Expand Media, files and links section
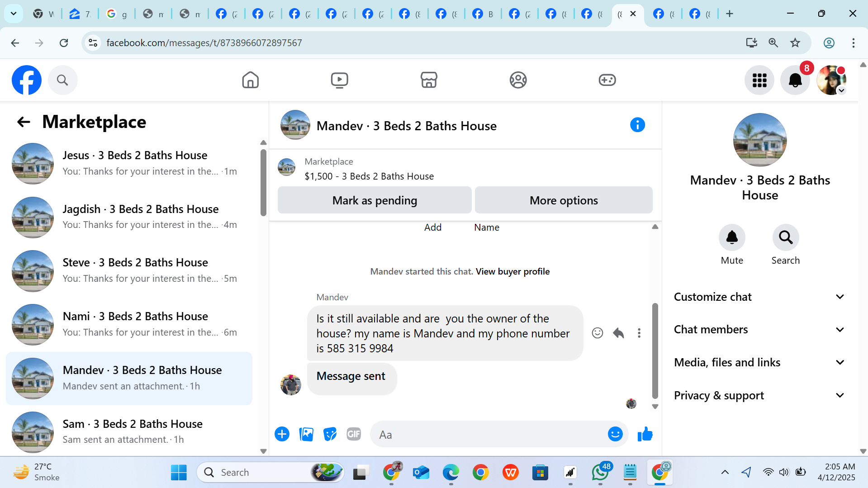868x488 pixels. (x=759, y=362)
